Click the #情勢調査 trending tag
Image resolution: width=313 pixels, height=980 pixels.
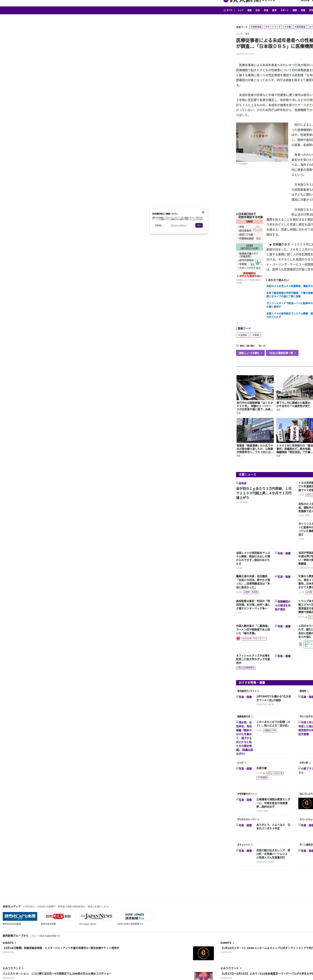(x=256, y=27)
